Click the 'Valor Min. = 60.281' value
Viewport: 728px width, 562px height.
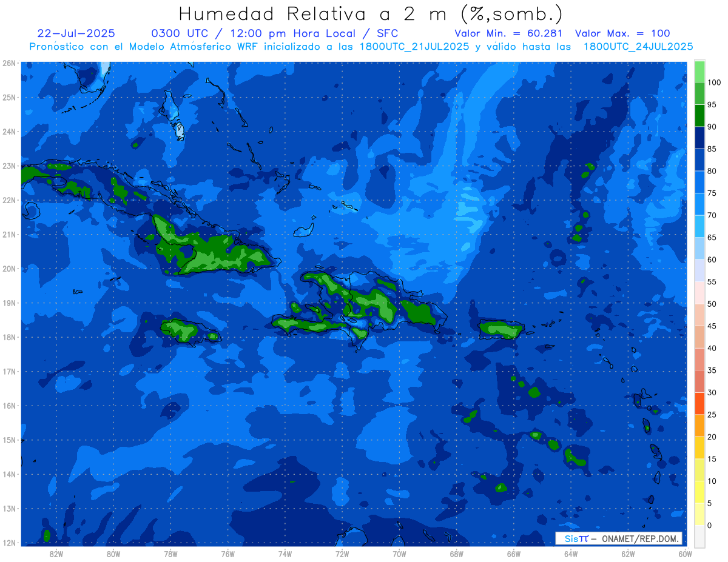click(508, 33)
